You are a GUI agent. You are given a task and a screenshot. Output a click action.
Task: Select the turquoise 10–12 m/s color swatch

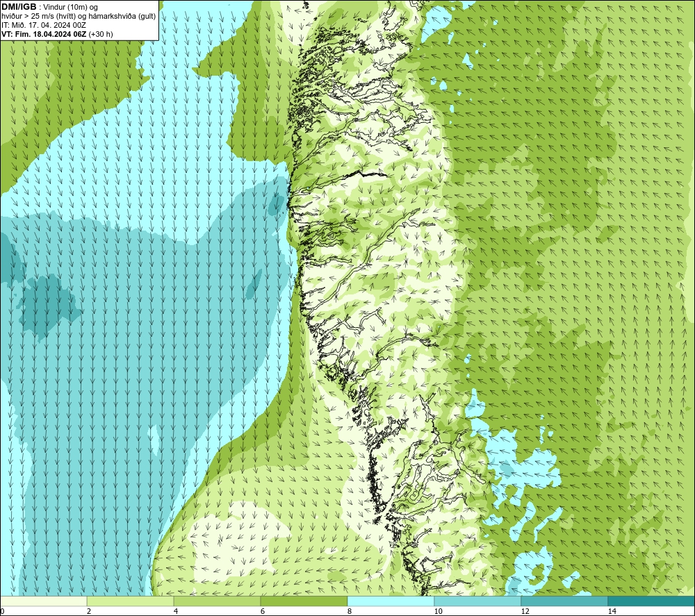(x=478, y=601)
